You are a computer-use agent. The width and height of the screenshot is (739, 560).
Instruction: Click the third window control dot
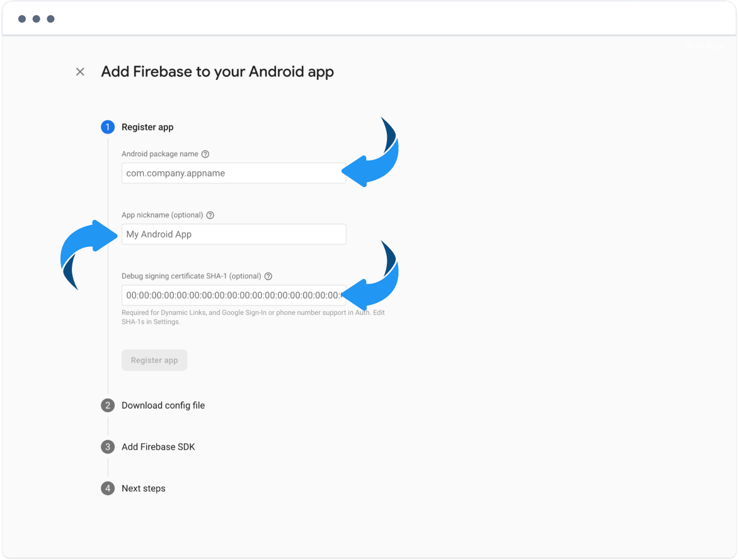click(50, 19)
